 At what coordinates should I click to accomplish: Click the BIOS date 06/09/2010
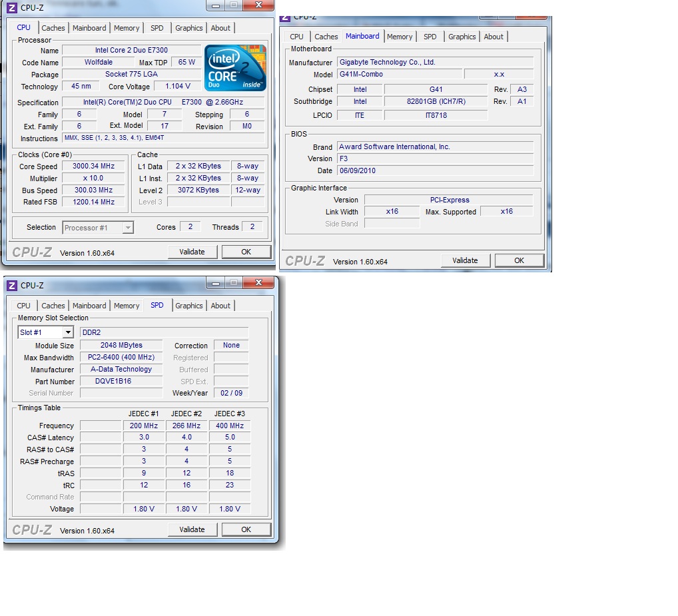pos(435,170)
